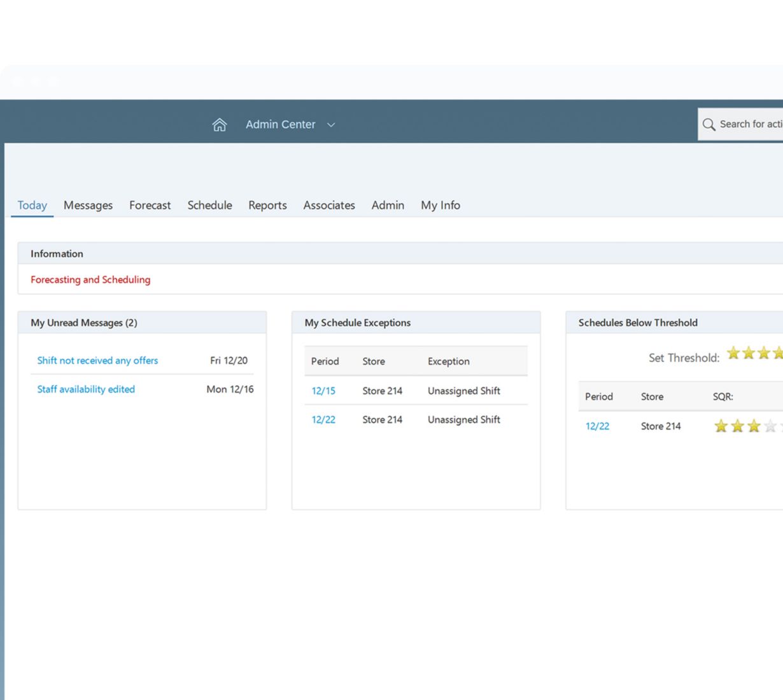Select the Reports tab

pyautogui.click(x=267, y=206)
